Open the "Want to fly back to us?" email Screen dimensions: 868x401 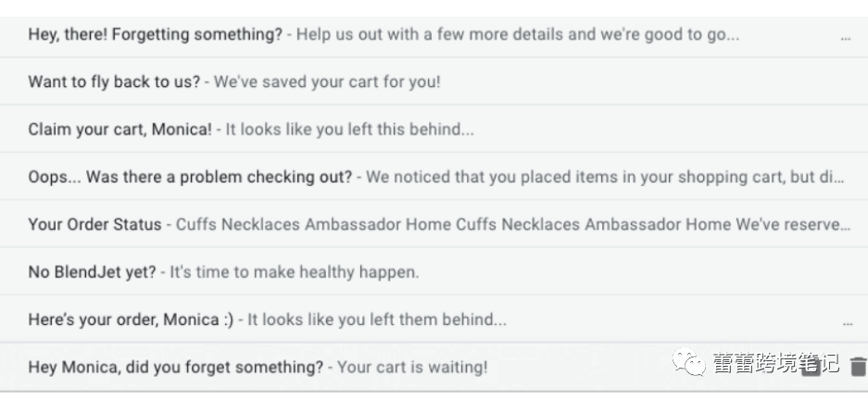(x=114, y=81)
